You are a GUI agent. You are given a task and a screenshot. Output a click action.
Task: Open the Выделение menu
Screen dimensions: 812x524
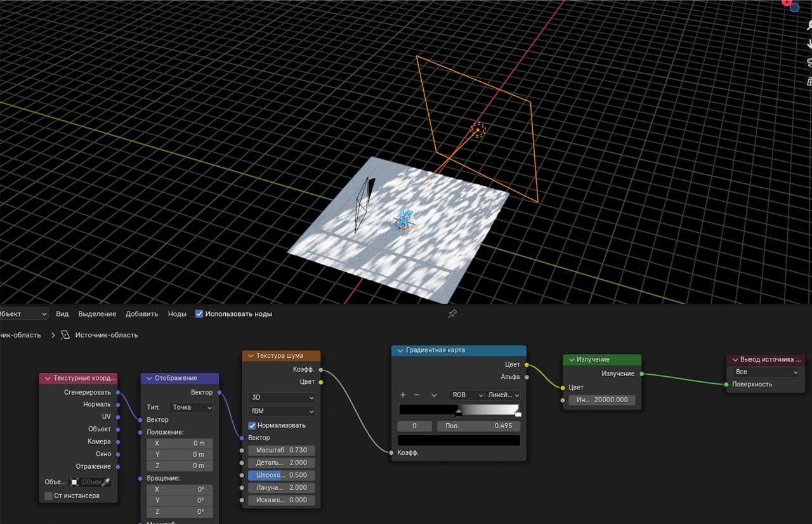pos(97,314)
